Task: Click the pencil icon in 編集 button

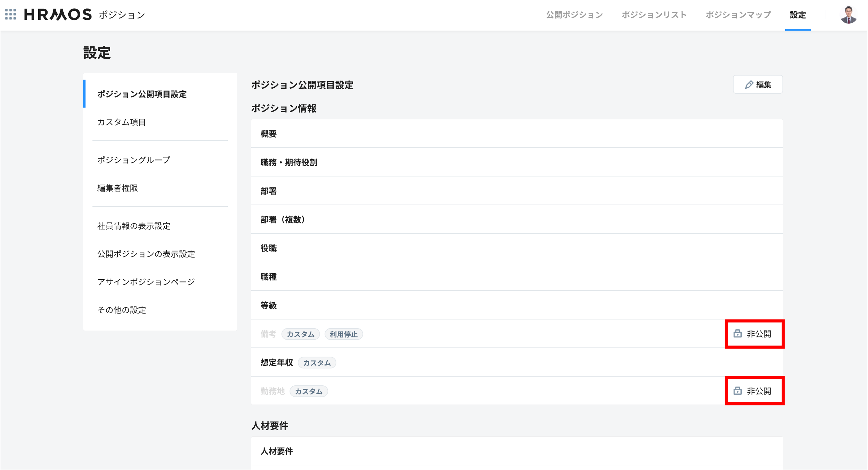Action: pos(749,85)
